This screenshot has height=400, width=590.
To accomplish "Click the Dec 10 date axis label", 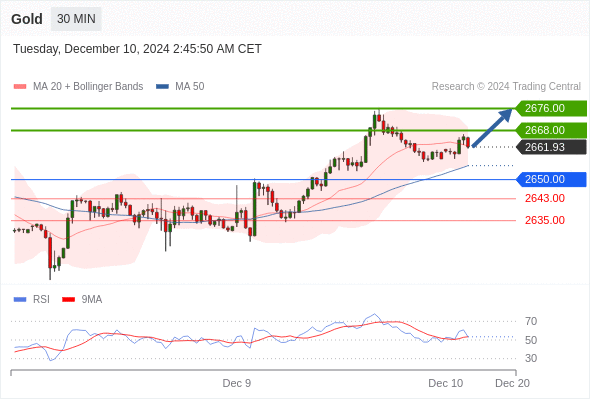I will [x=446, y=383].
